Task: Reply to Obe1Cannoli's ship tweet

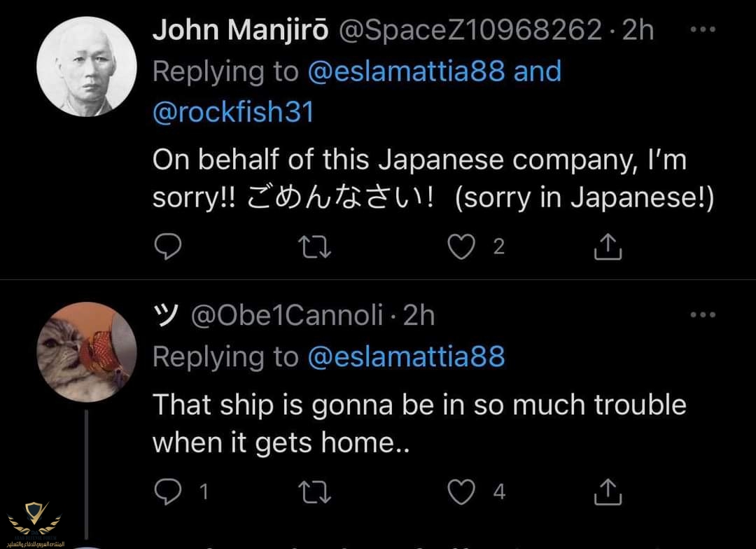Action: (x=167, y=492)
